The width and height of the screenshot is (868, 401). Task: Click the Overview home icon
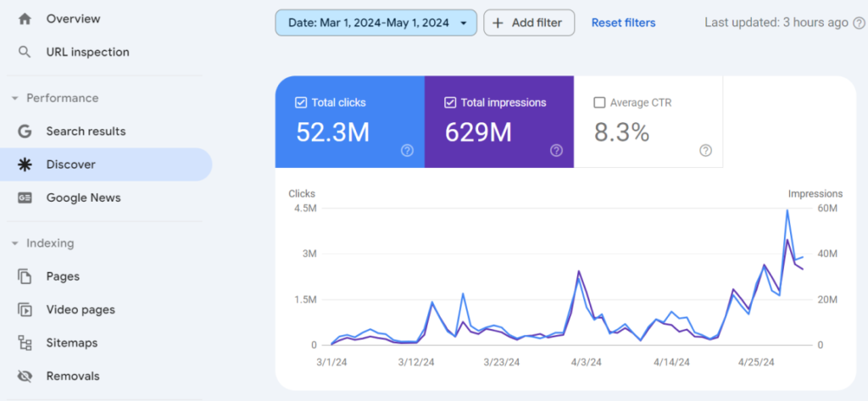25,19
